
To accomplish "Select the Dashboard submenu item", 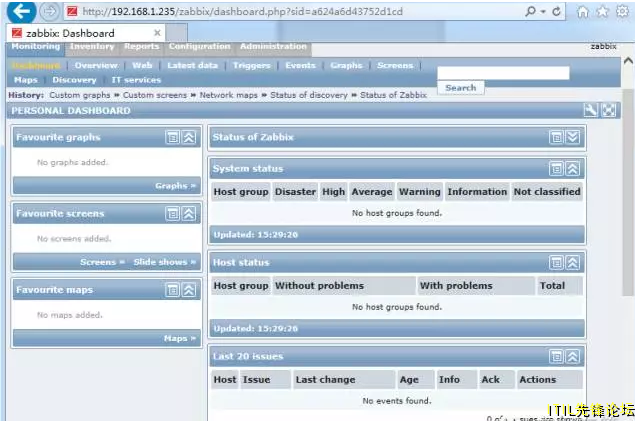I will [36, 66].
